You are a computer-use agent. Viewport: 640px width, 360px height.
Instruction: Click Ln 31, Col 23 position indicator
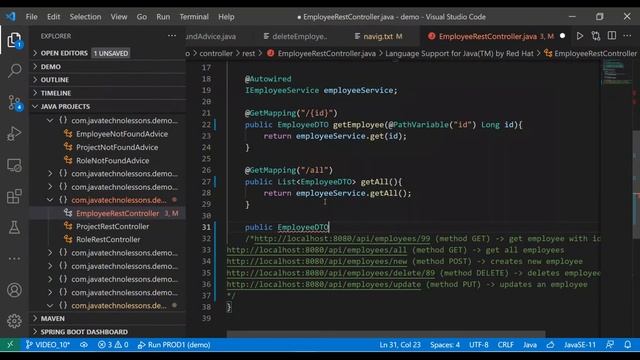400,345
